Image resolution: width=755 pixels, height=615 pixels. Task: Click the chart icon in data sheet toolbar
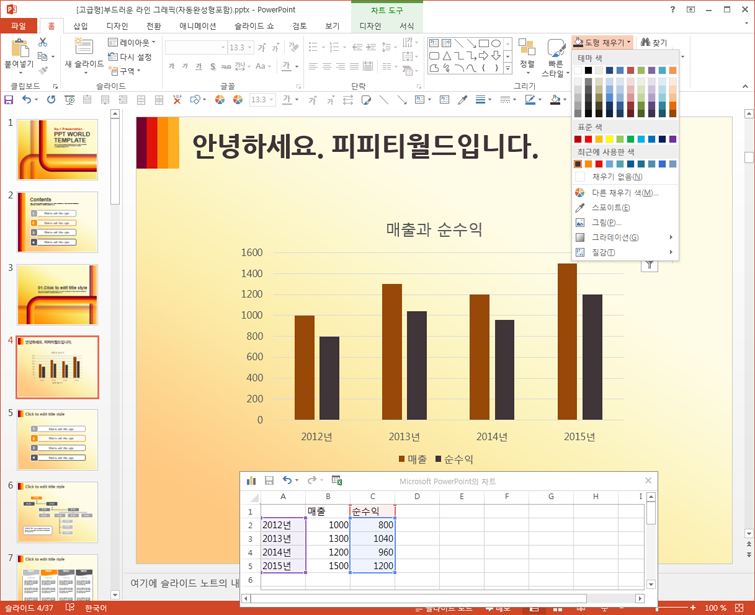[251, 480]
